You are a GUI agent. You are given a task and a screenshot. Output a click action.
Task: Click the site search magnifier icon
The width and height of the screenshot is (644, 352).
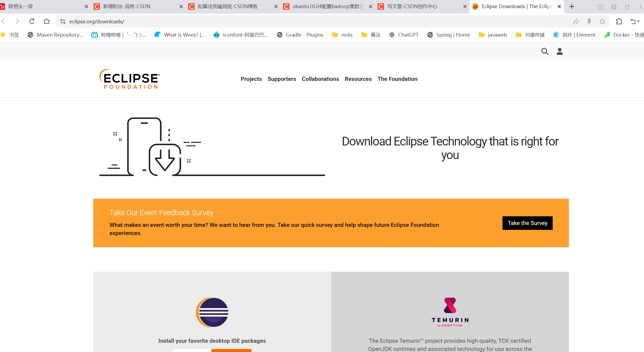545,51
